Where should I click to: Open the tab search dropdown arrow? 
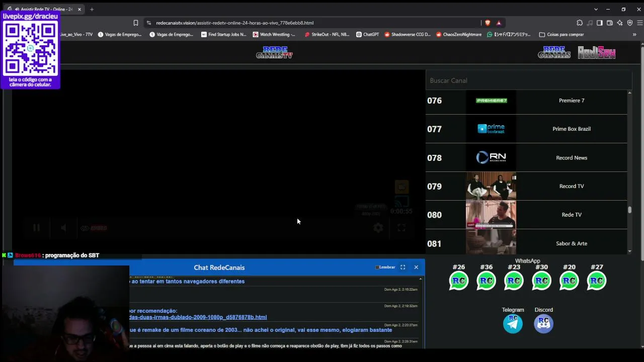(x=596, y=9)
